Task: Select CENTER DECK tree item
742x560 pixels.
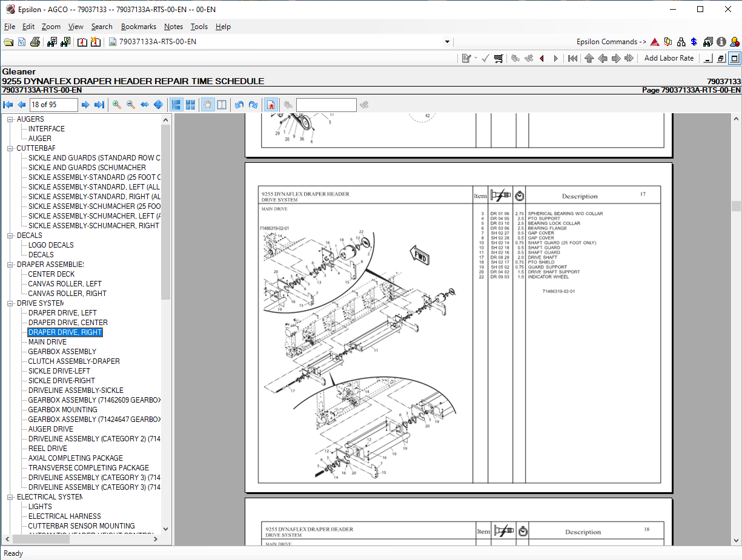Action: (x=51, y=274)
